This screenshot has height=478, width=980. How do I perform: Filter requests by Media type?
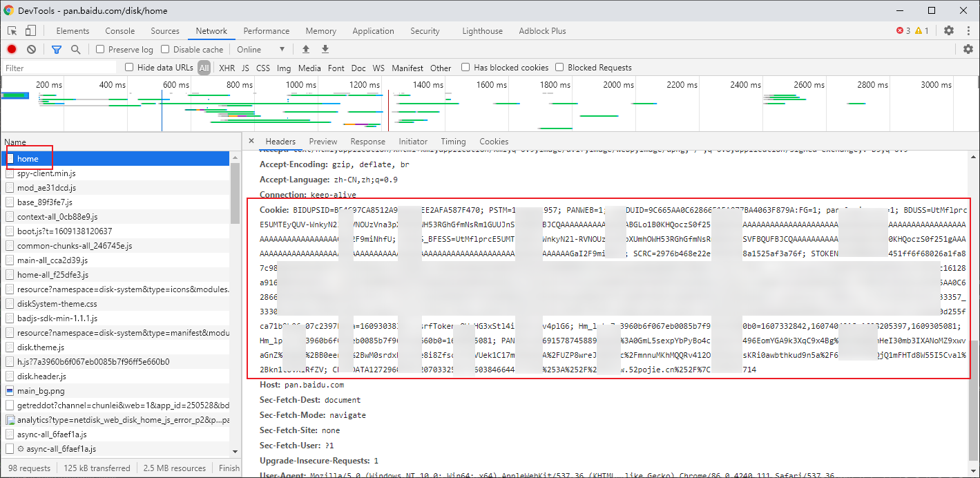[309, 68]
